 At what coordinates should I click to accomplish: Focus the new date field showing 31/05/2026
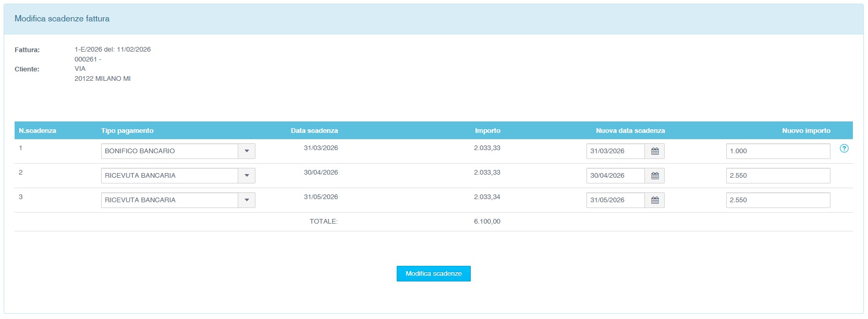(615, 200)
